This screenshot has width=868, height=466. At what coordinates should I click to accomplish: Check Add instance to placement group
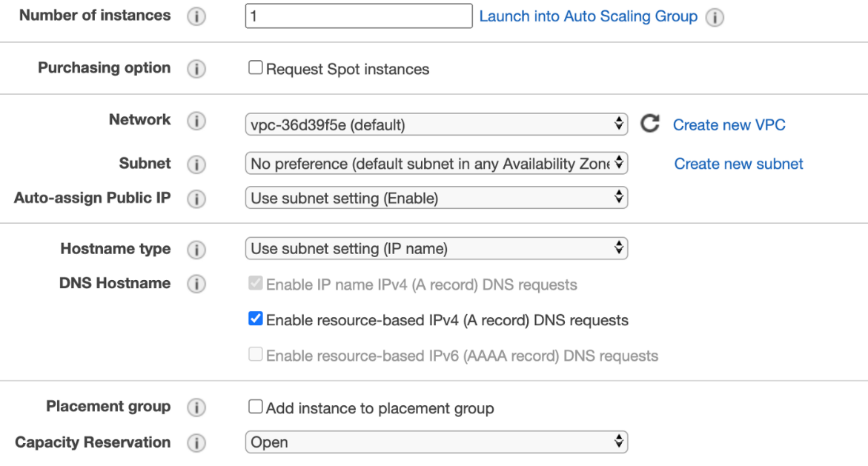coord(255,406)
